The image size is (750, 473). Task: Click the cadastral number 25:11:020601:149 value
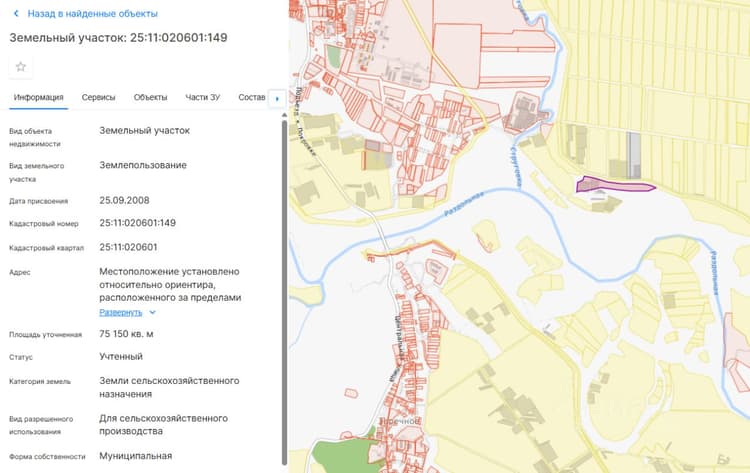click(x=137, y=223)
